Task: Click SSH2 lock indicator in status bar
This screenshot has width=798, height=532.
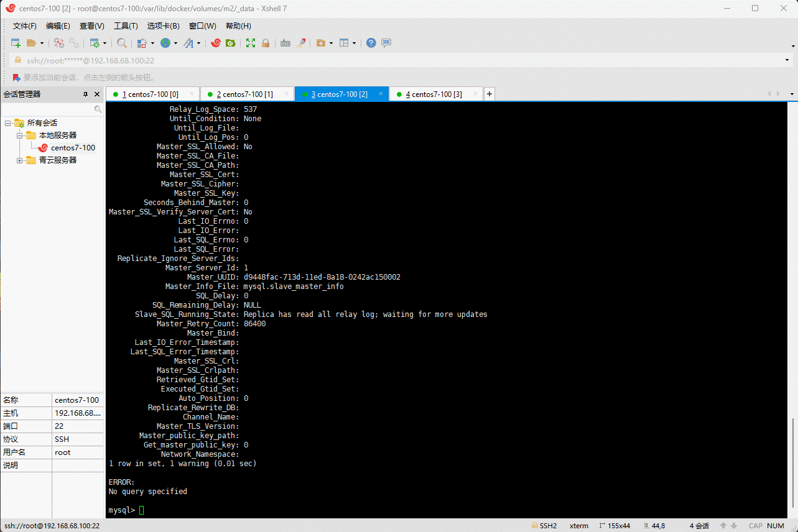Action: click(544, 526)
